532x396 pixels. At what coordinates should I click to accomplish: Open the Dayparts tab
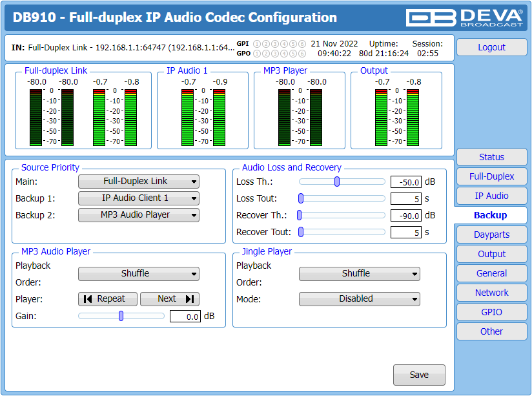coord(491,234)
